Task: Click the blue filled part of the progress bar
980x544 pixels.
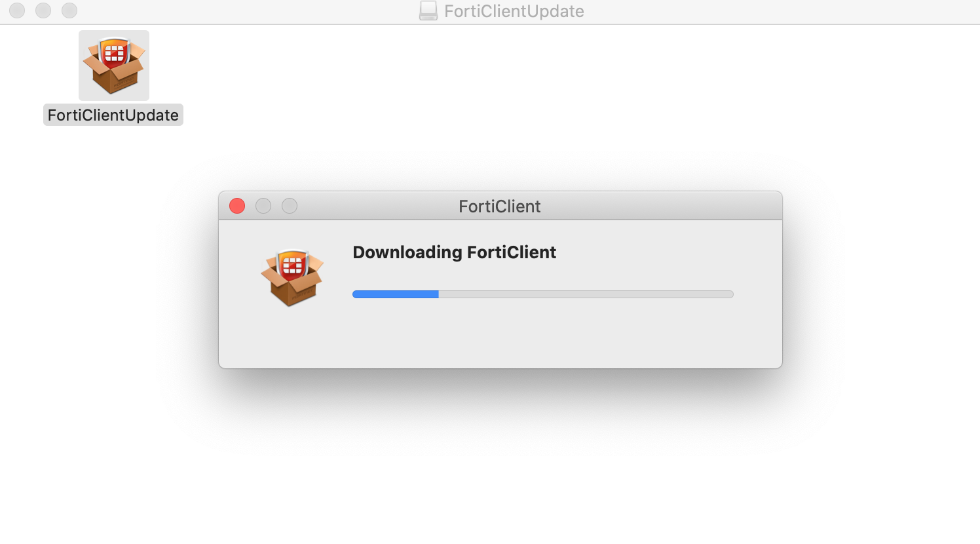Action: tap(396, 294)
